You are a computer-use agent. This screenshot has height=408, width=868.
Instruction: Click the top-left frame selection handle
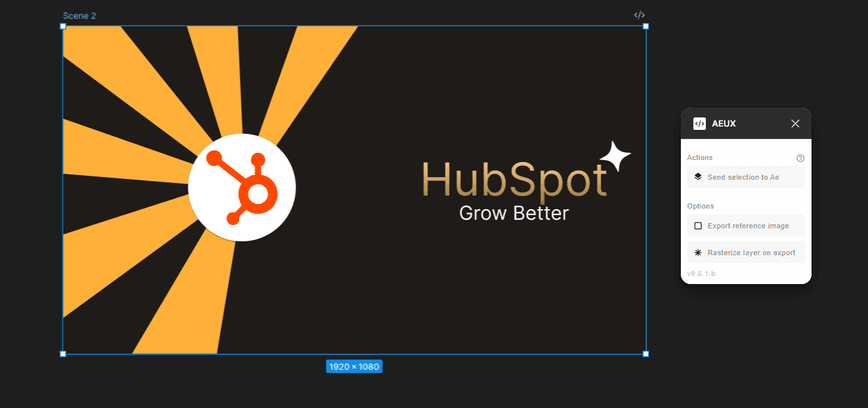[63, 26]
